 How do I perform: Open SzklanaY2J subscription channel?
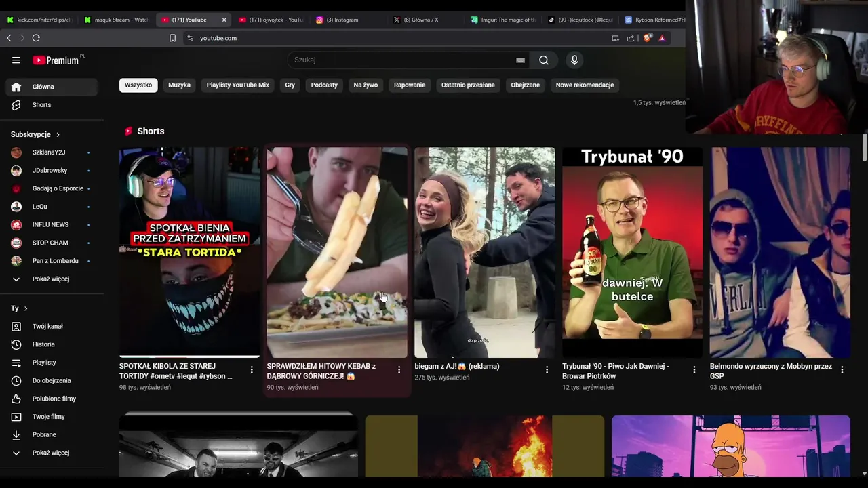(52, 152)
